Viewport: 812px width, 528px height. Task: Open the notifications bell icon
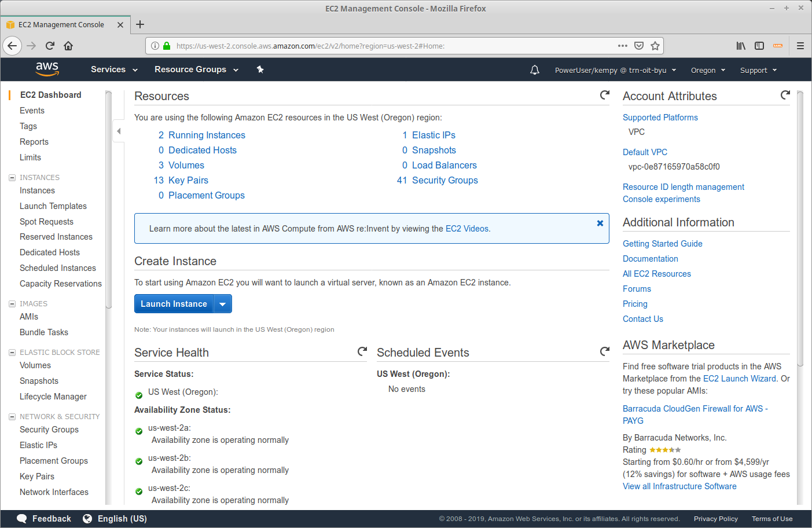click(535, 70)
